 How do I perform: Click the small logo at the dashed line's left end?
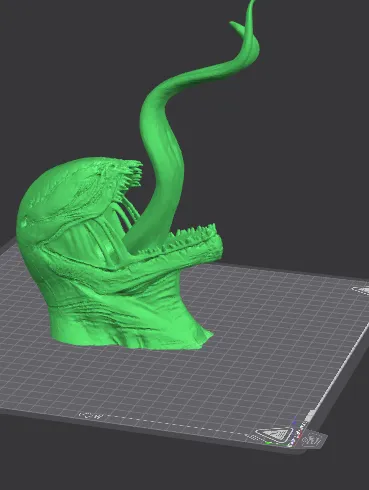click(x=91, y=416)
